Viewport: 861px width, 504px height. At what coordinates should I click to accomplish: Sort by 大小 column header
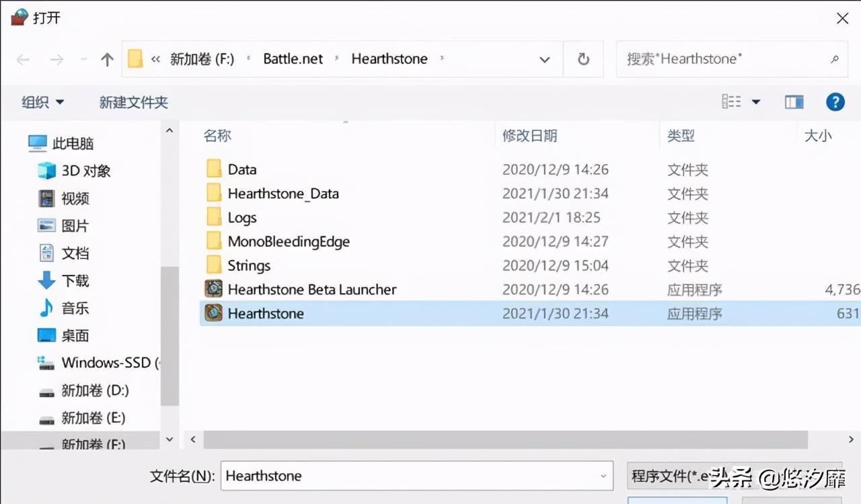click(818, 136)
